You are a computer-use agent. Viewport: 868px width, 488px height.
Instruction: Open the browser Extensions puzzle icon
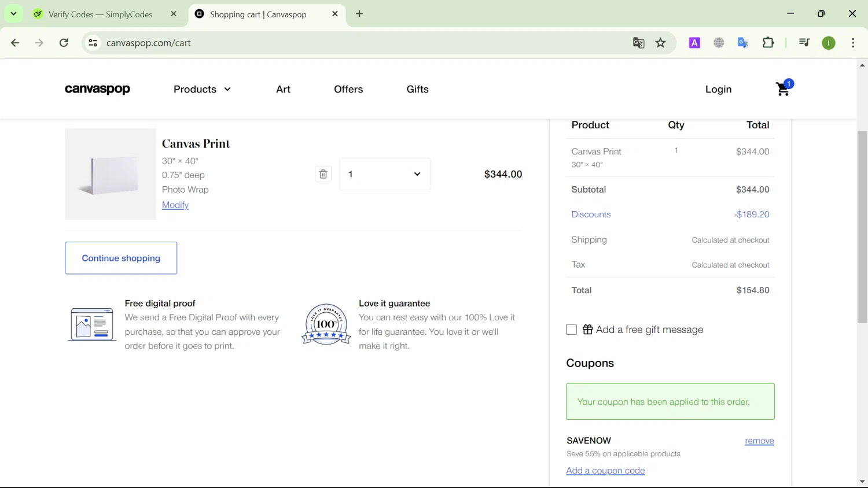768,43
